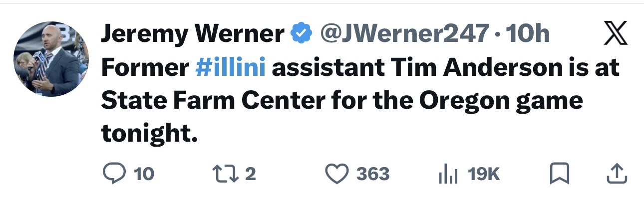Click the 19K views count
Image resolution: width=644 pixels, height=204 pixels.
(x=483, y=174)
